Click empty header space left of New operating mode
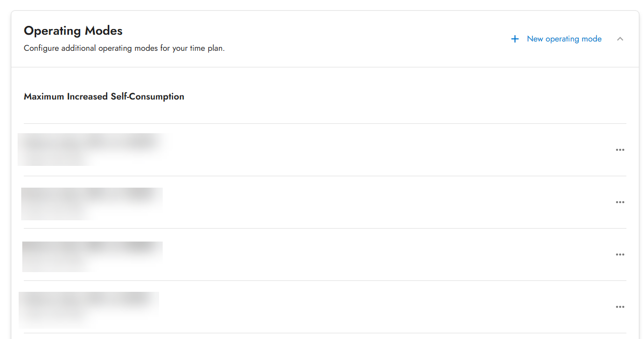This screenshot has height=339, width=644. [363, 39]
